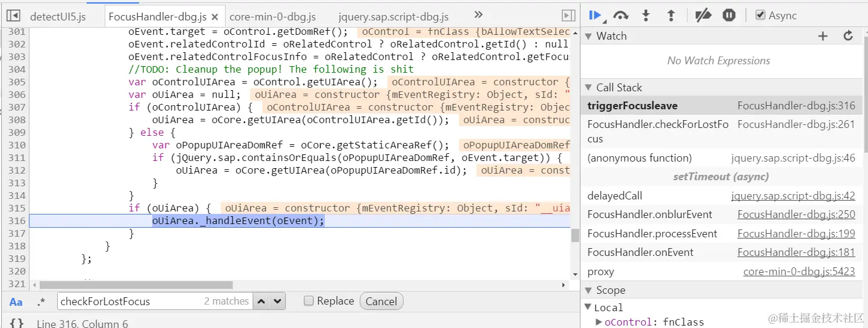Collapse the Scope section

click(589, 290)
